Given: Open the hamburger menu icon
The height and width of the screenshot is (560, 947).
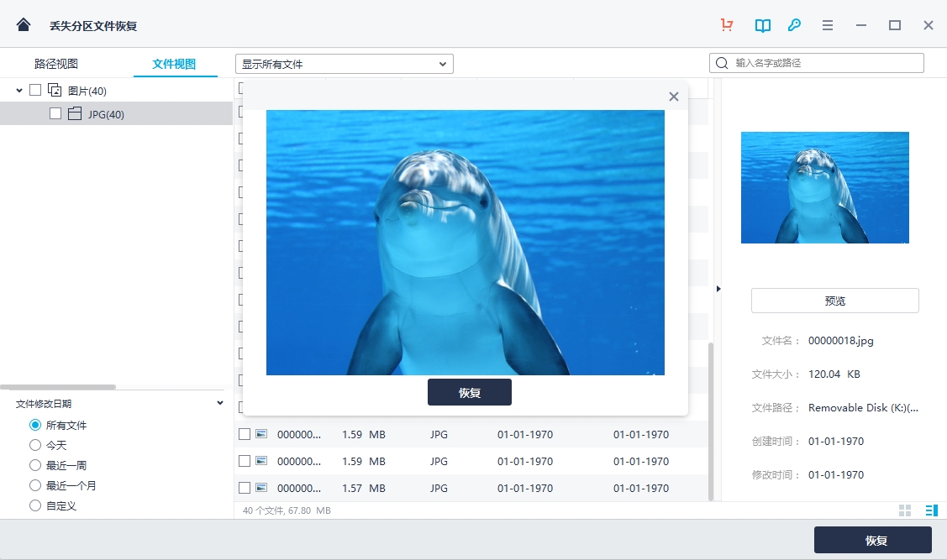Looking at the screenshot, I should [828, 25].
